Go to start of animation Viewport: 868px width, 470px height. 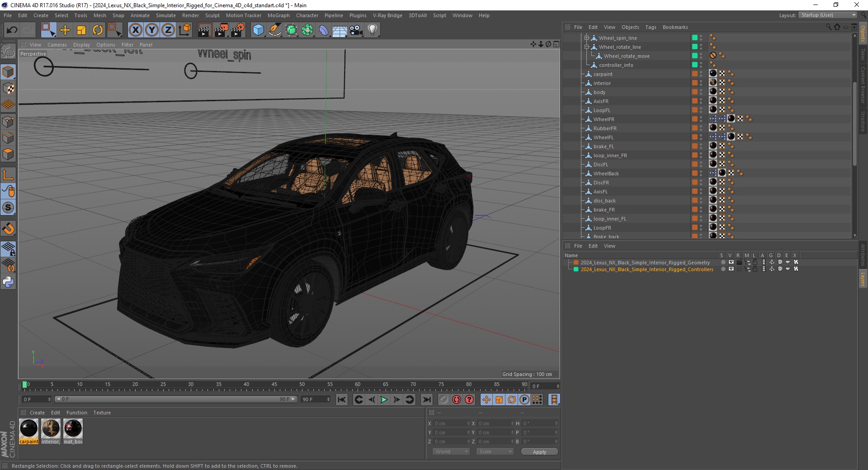pyautogui.click(x=342, y=399)
